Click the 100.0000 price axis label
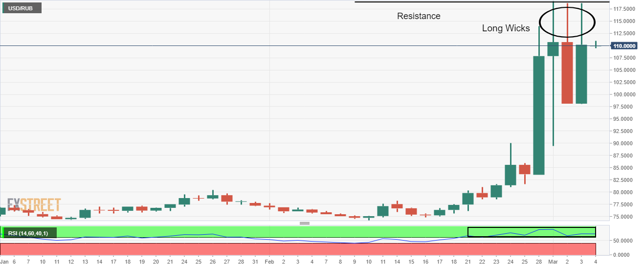Image resolution: width=644 pixels, height=268 pixels. (624, 94)
